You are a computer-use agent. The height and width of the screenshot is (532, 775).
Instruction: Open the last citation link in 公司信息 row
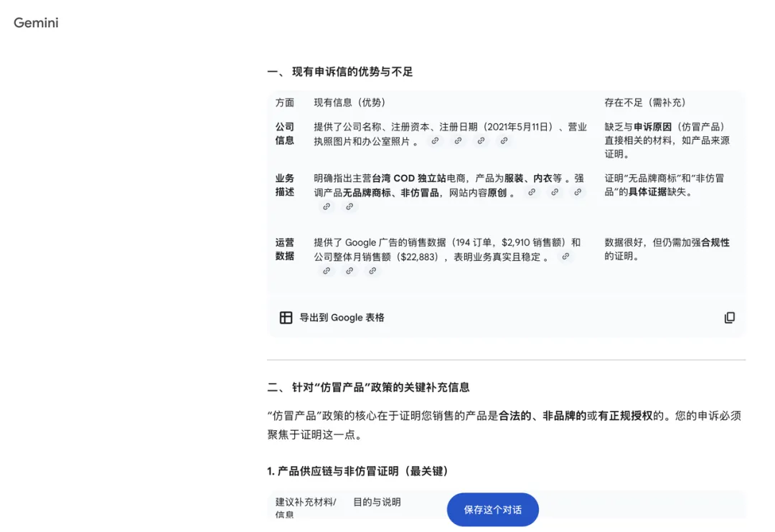point(504,141)
